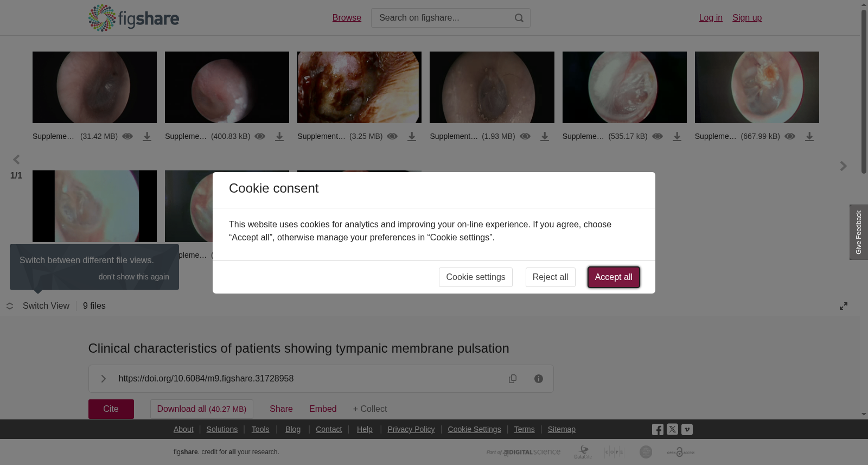This screenshot has width=868, height=465.
Task: Click the Embed button
Action: pyautogui.click(x=323, y=409)
